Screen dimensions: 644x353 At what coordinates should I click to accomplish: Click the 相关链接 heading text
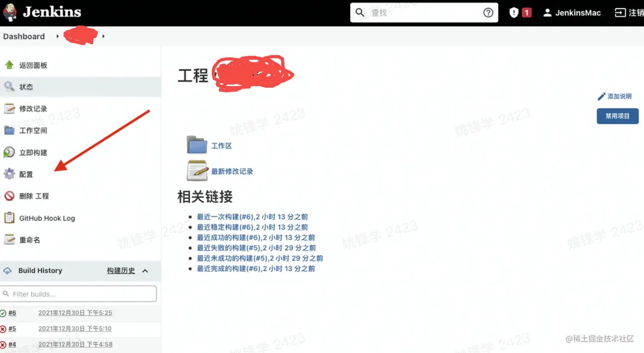coord(205,197)
